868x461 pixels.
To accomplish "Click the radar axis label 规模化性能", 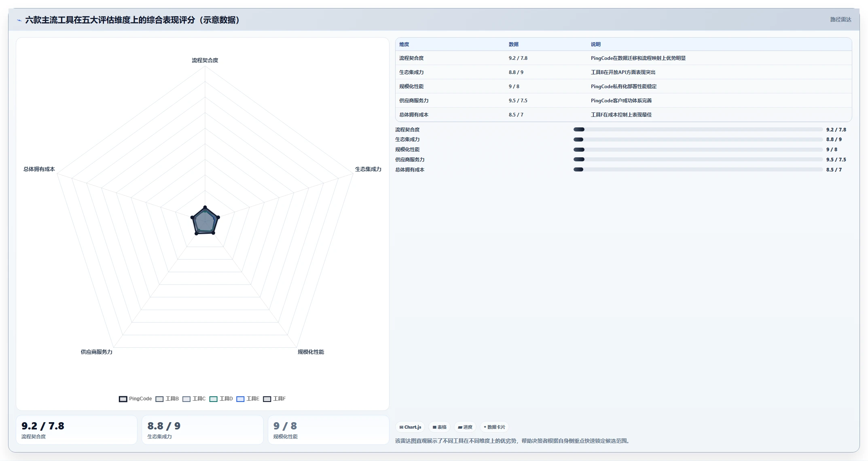I will (311, 352).
